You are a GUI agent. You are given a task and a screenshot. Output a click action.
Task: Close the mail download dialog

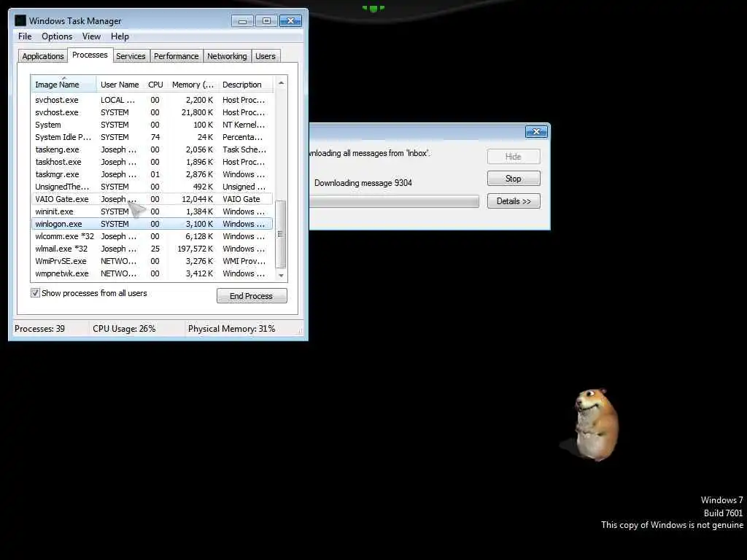(536, 131)
